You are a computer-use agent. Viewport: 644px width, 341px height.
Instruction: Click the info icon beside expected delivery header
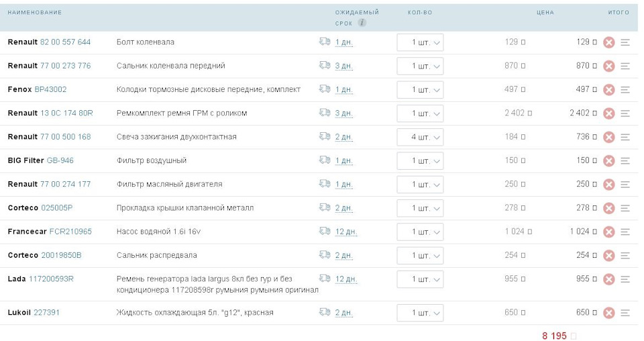[362, 23]
